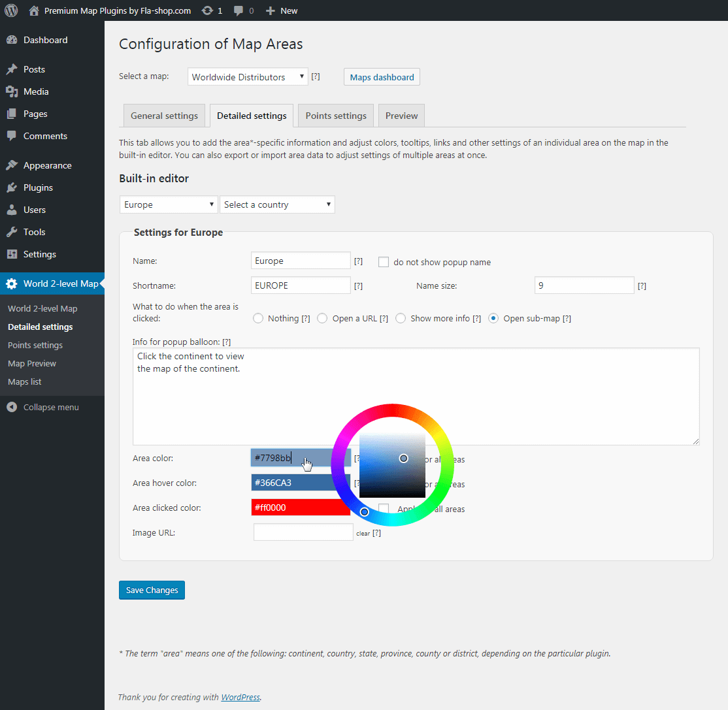The width and height of the screenshot is (728, 710).
Task: Switch to the General settings tab
Action: [x=165, y=116]
